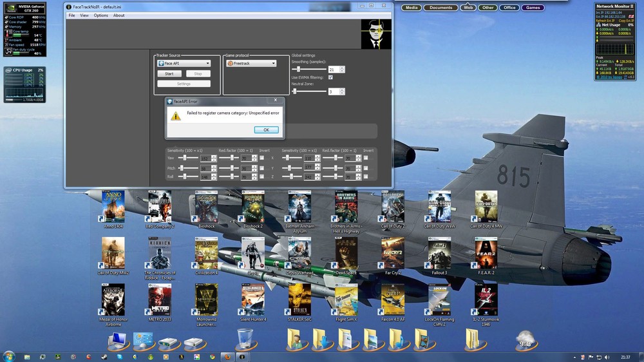Open the Game protocol Freetrack dropdown
644x362 pixels.
pyautogui.click(x=251, y=63)
